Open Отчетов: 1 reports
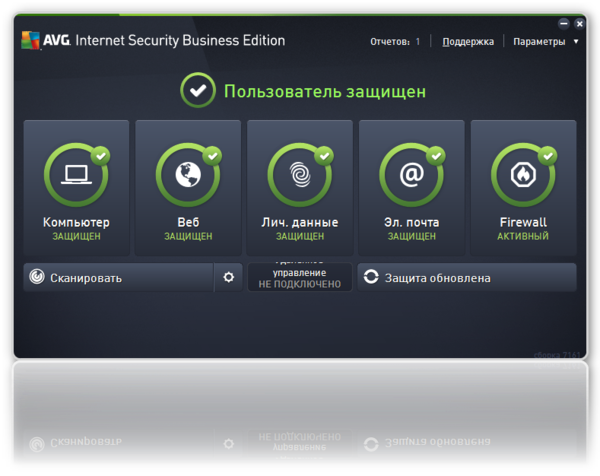The height and width of the screenshot is (476, 600). [395, 41]
